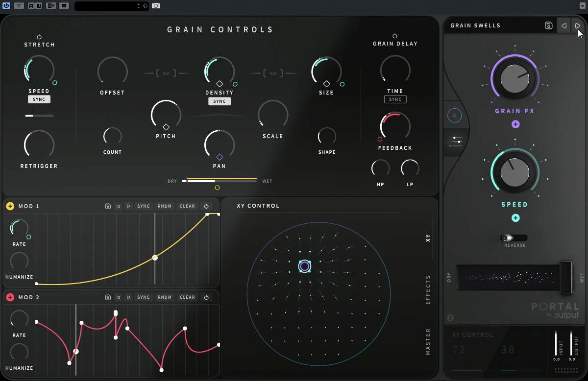Toggle the STRETCH power button
Image resolution: width=588 pixels, height=381 pixels.
pyautogui.click(x=39, y=37)
